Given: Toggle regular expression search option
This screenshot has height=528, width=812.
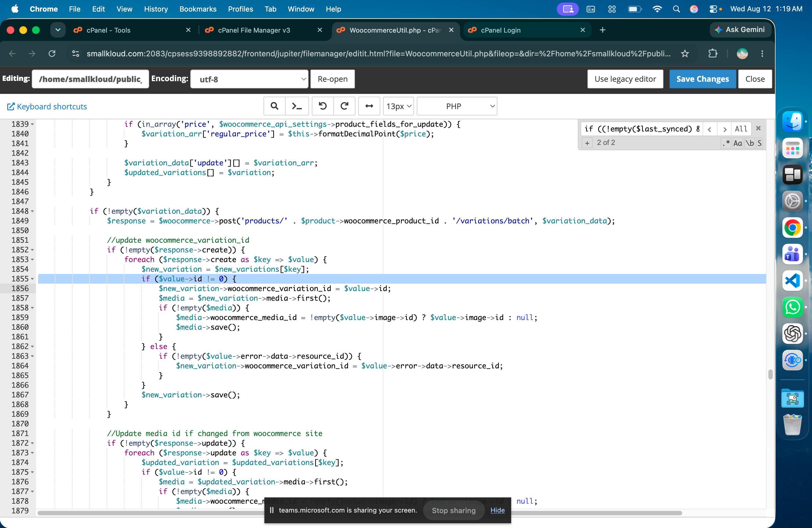Looking at the screenshot, I should (726, 143).
